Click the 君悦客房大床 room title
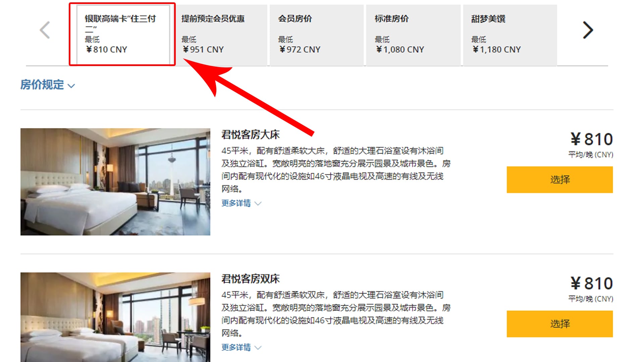Viewport: 644px width, 362px height. (251, 135)
